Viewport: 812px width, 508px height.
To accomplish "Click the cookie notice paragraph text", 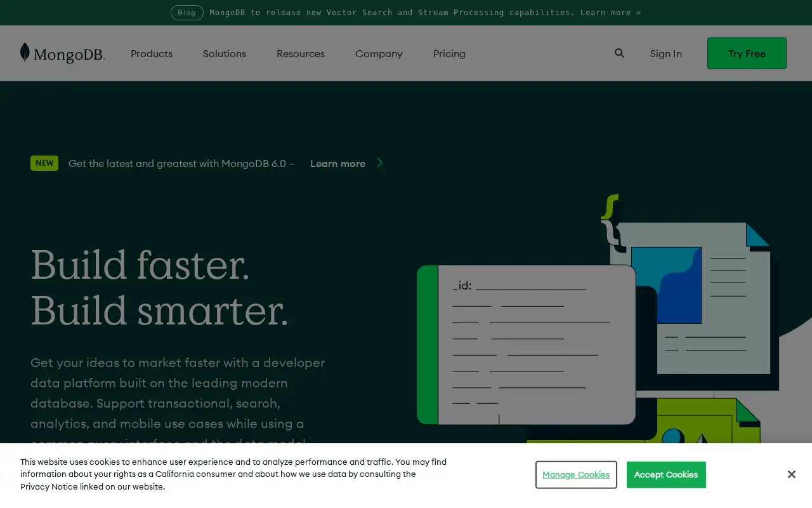I will (233, 474).
